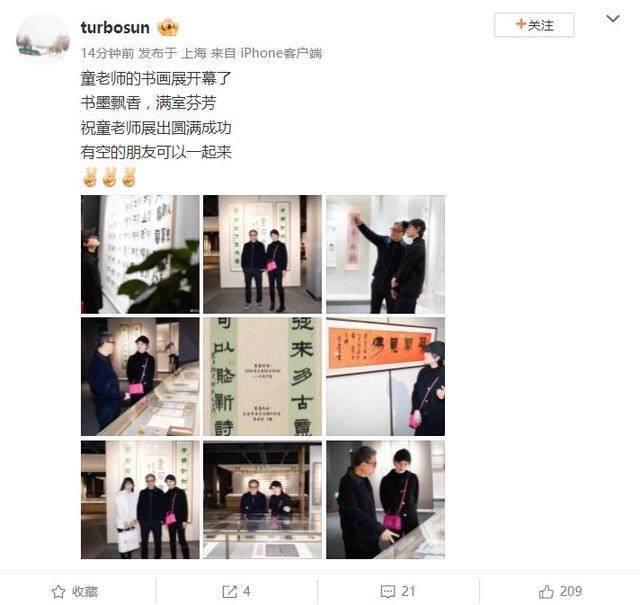
Task: Open the photo with the orange calligraphy banner
Action: (385, 377)
